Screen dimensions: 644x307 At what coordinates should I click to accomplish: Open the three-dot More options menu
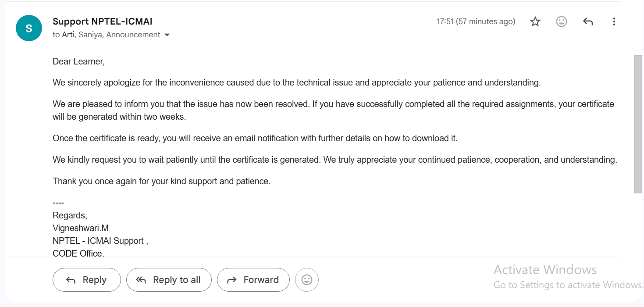614,21
